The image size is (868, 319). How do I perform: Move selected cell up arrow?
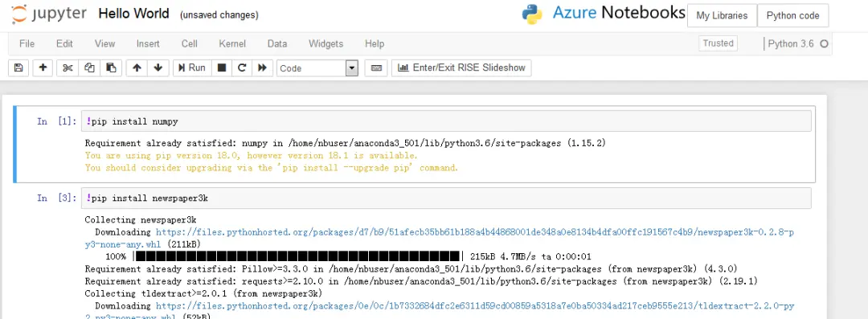(137, 68)
